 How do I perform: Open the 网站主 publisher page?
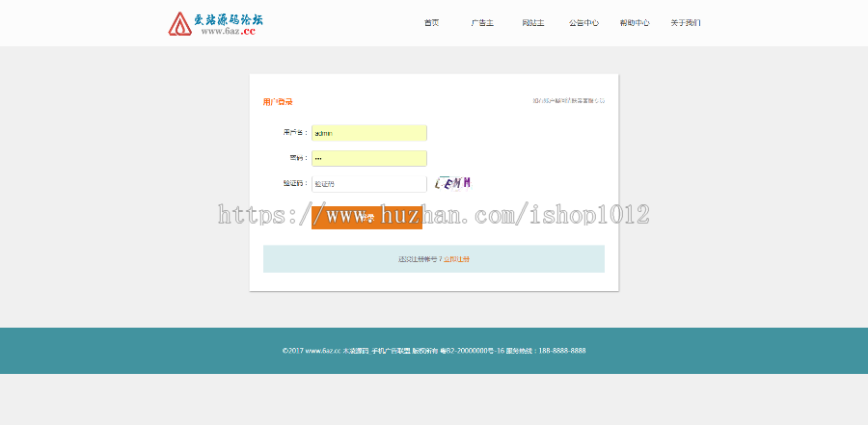click(x=532, y=22)
